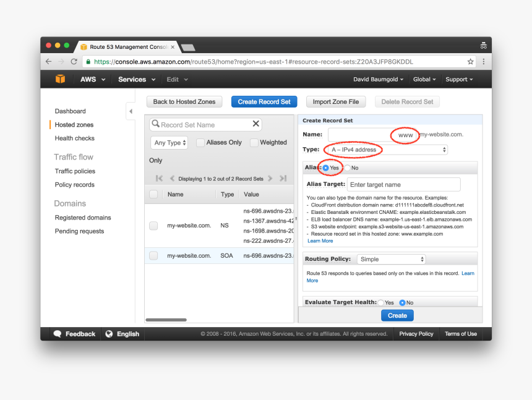Click Import Zone File button

(336, 101)
